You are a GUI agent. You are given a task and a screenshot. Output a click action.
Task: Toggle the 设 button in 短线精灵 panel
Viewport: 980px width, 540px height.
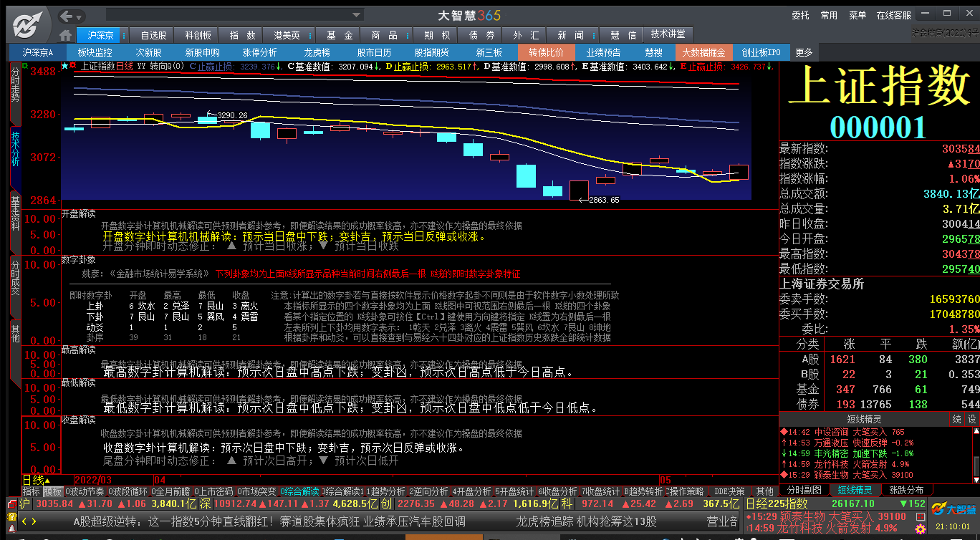coord(972,420)
